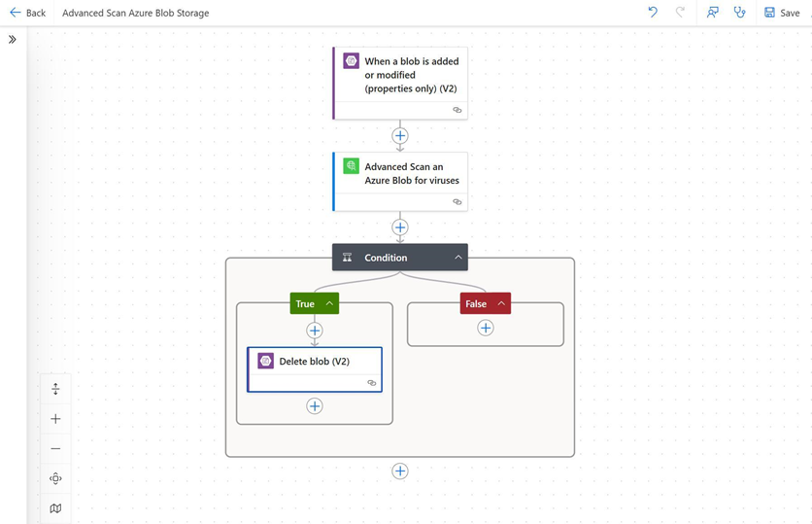Viewport: 812px width, 524px height.
Task: Fit the flow to view
Action: pyautogui.click(x=55, y=478)
